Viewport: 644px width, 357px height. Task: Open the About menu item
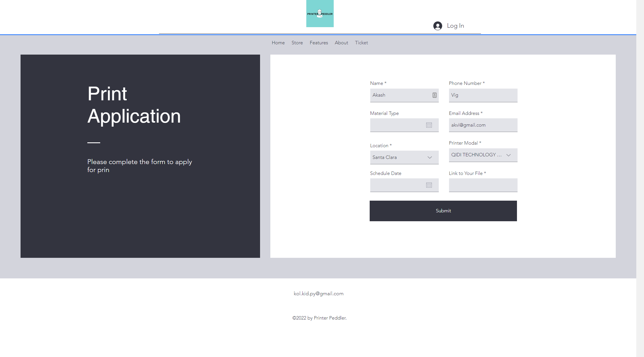pyautogui.click(x=341, y=43)
